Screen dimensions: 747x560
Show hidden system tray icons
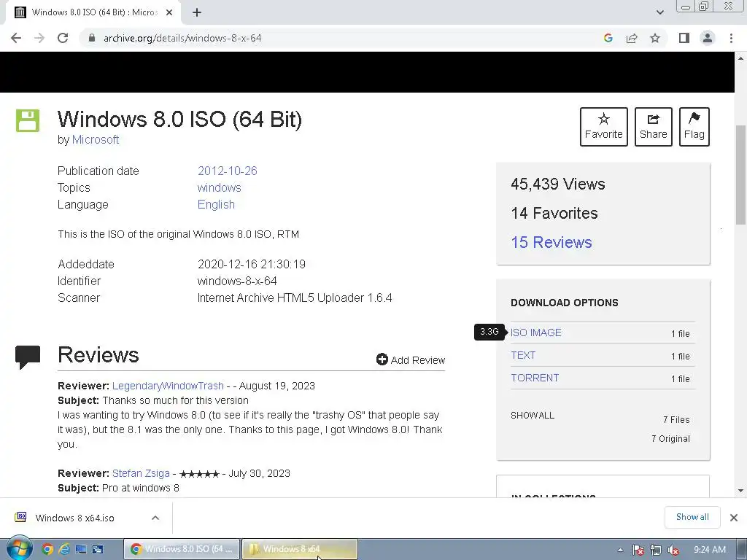pyautogui.click(x=620, y=550)
